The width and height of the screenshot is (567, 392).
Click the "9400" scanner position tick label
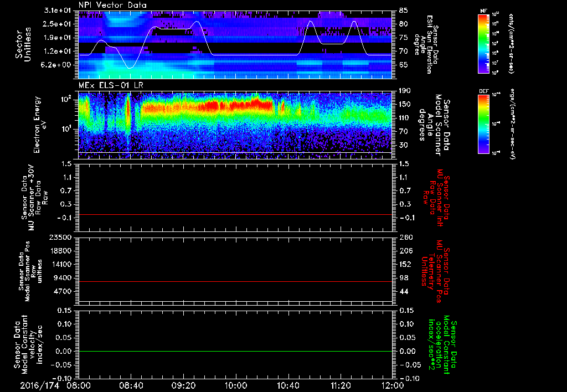tap(63, 278)
